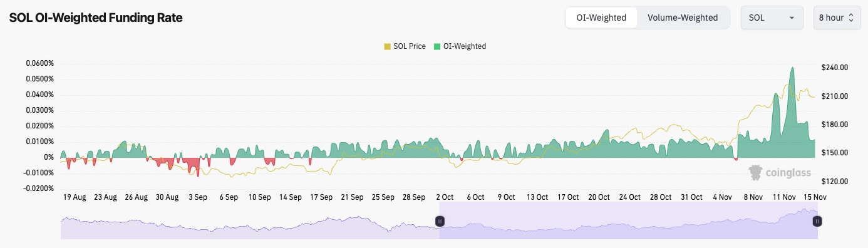Click the 11 Nov date label
This screenshot has width=868, height=248.
click(784, 197)
